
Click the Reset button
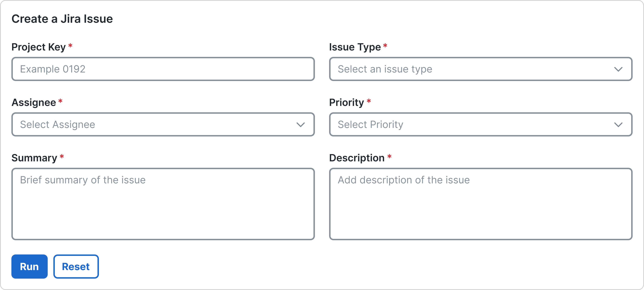(76, 267)
